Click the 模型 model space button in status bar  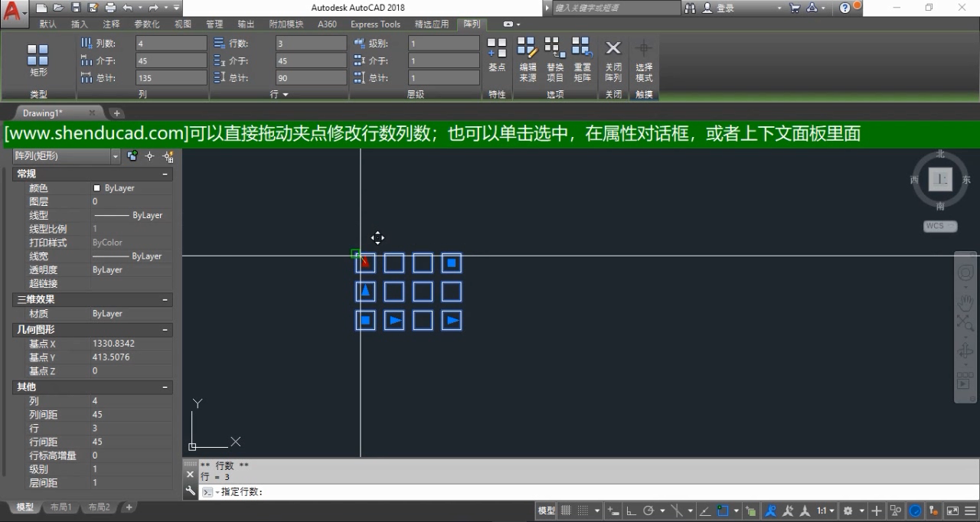(x=547, y=511)
